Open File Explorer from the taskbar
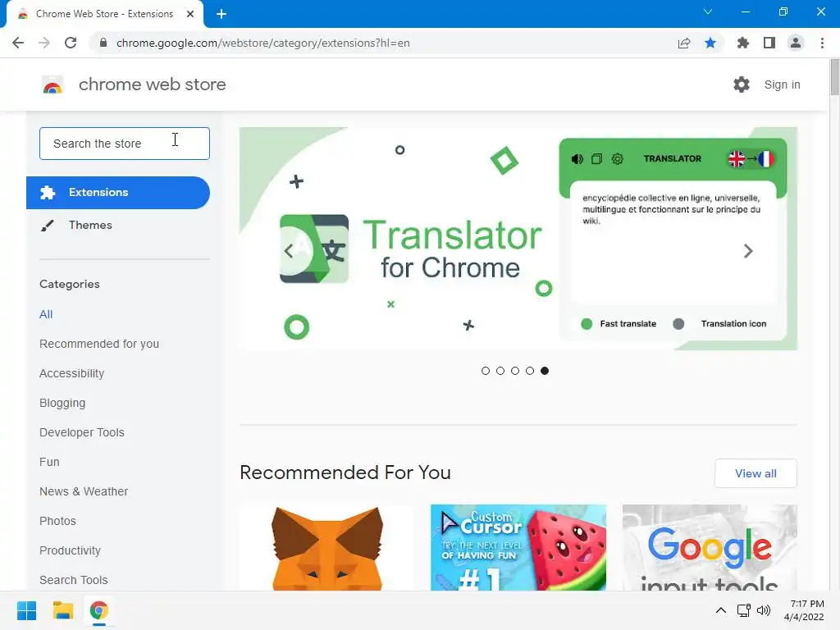Viewport: 840px width, 630px height. click(x=62, y=610)
